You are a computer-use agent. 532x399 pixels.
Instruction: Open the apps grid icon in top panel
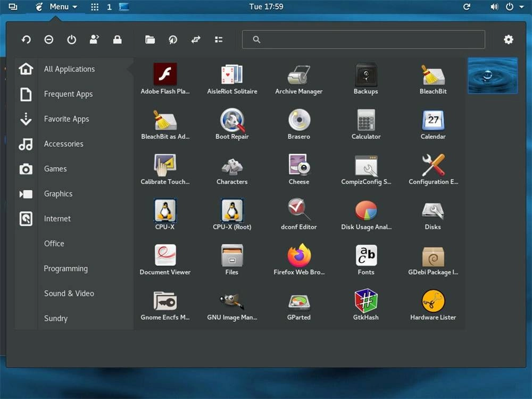click(95, 7)
